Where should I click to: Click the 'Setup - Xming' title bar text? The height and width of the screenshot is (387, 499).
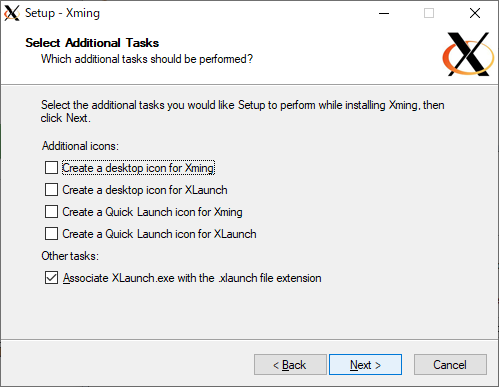click(x=62, y=13)
